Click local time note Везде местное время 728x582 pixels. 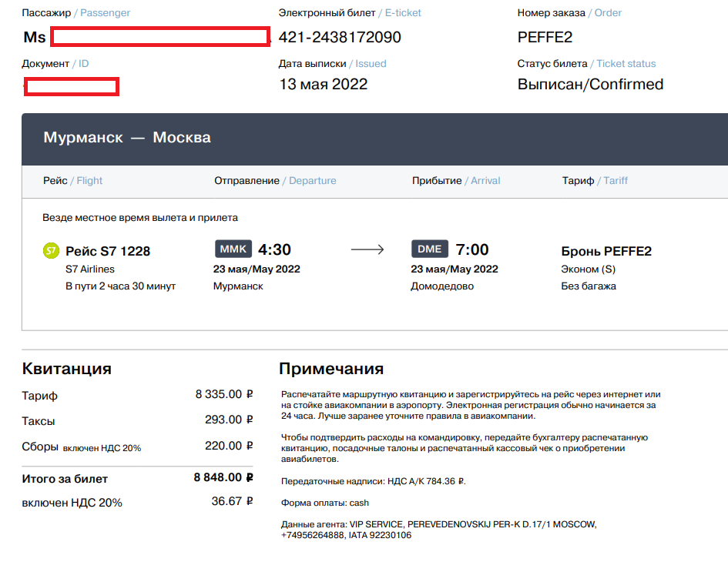click(140, 218)
